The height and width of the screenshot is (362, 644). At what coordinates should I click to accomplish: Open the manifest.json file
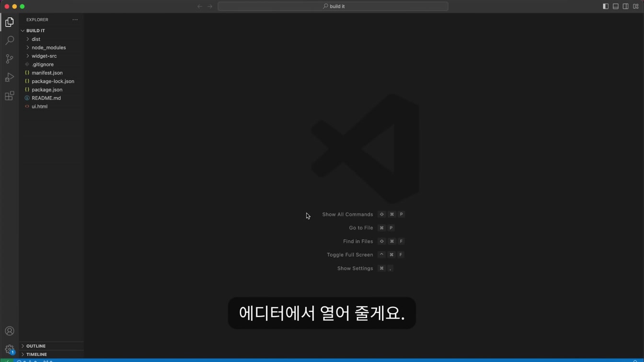52,73
